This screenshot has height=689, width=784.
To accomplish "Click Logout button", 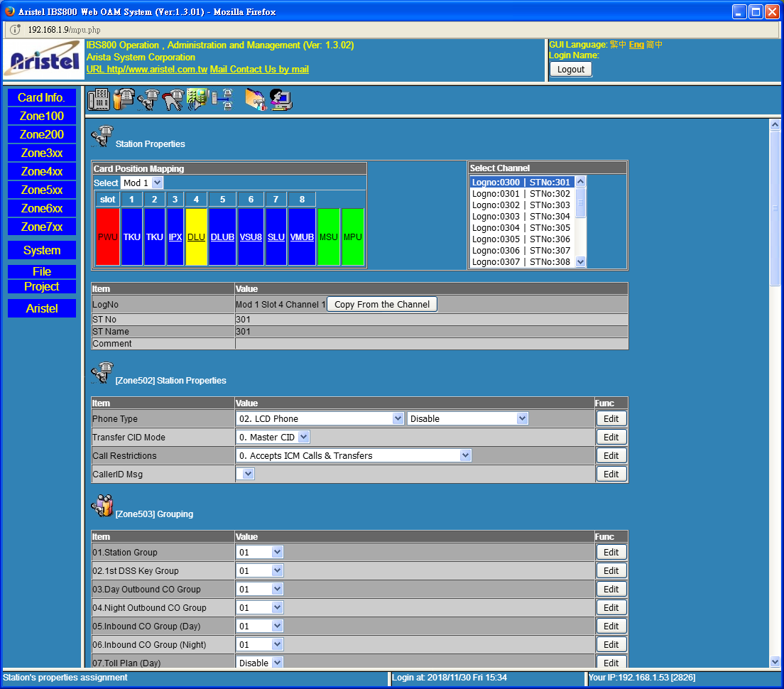I will point(570,70).
